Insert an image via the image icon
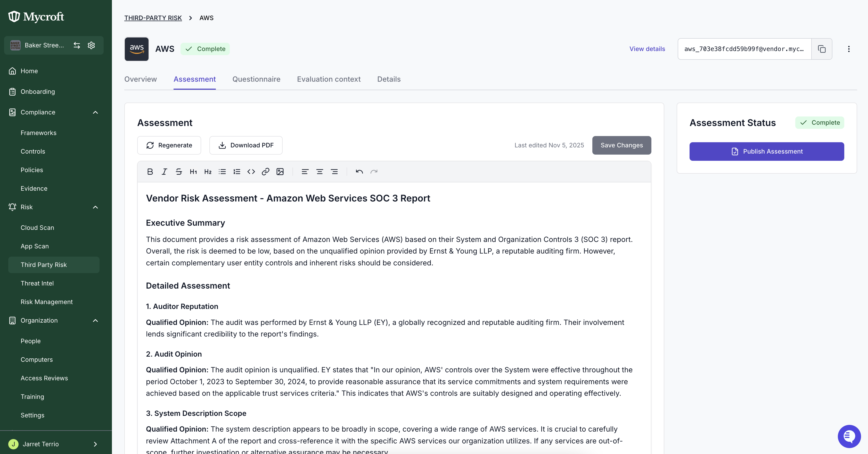Image resolution: width=868 pixels, height=454 pixels. tap(280, 172)
